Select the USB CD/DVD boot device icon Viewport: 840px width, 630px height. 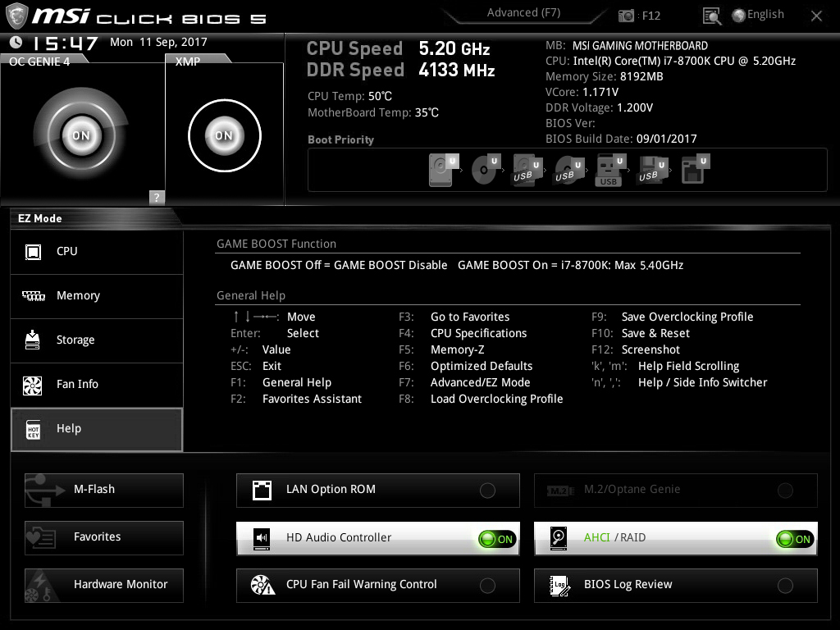point(569,169)
